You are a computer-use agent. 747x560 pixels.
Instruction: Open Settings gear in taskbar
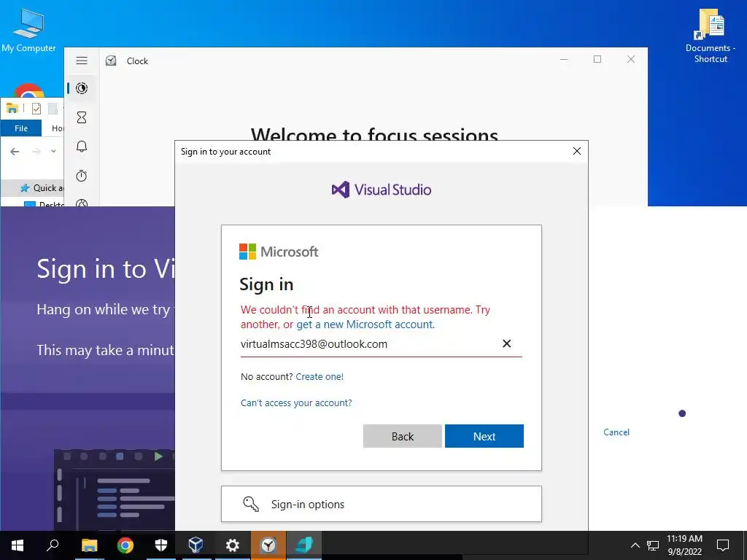click(x=233, y=545)
